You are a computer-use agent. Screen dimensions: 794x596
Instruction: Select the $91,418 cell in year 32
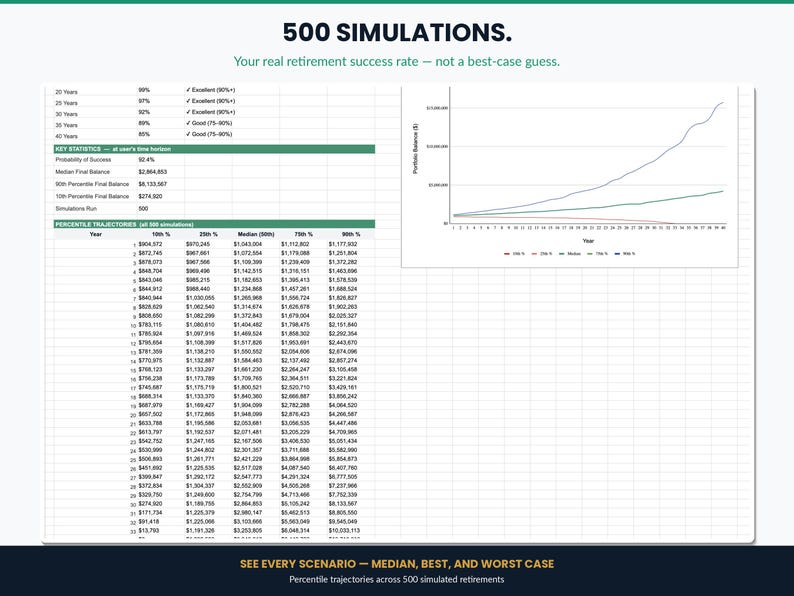[149, 522]
